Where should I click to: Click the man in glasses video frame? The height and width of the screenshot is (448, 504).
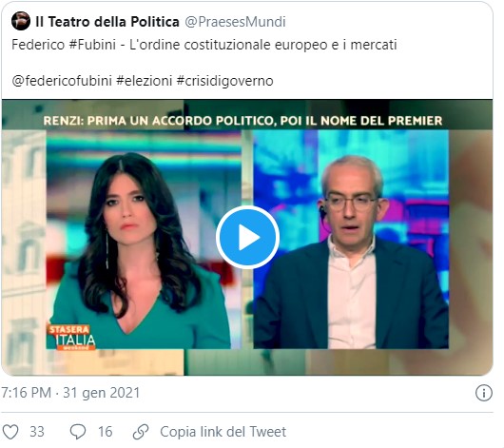351,240
